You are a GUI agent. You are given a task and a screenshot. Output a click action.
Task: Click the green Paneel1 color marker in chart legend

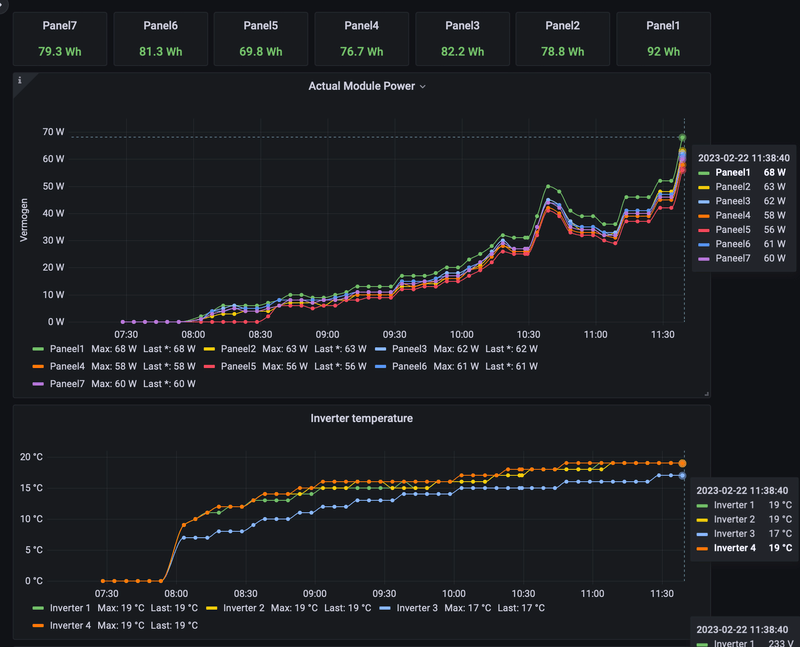click(x=39, y=349)
